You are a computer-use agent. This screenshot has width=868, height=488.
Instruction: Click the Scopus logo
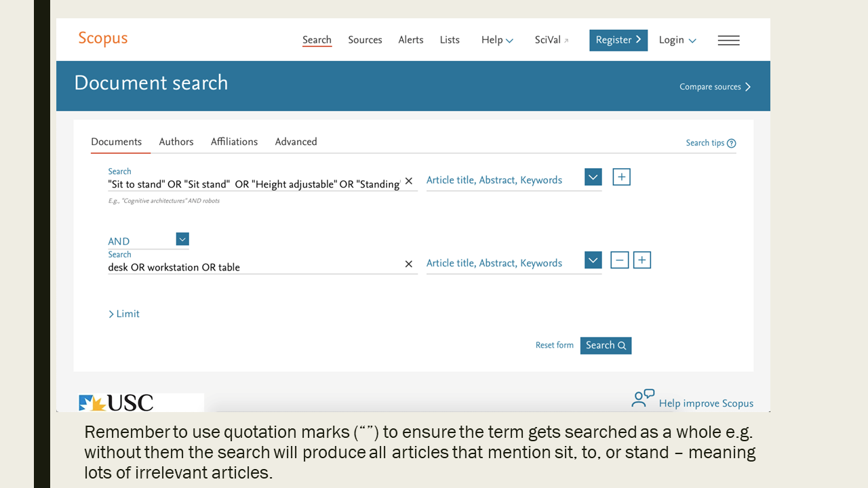pyautogui.click(x=102, y=39)
